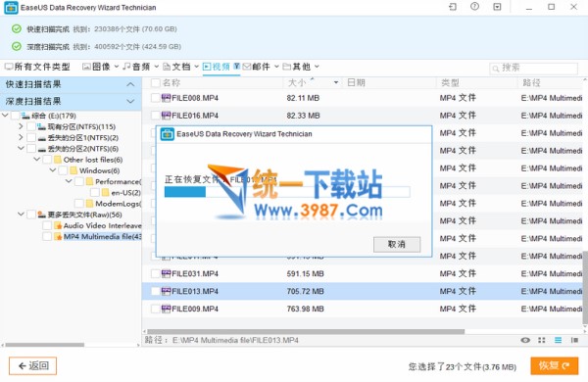Click the FILE013.MP4 file type icon
This screenshot has height=382, width=588.
(166, 291)
